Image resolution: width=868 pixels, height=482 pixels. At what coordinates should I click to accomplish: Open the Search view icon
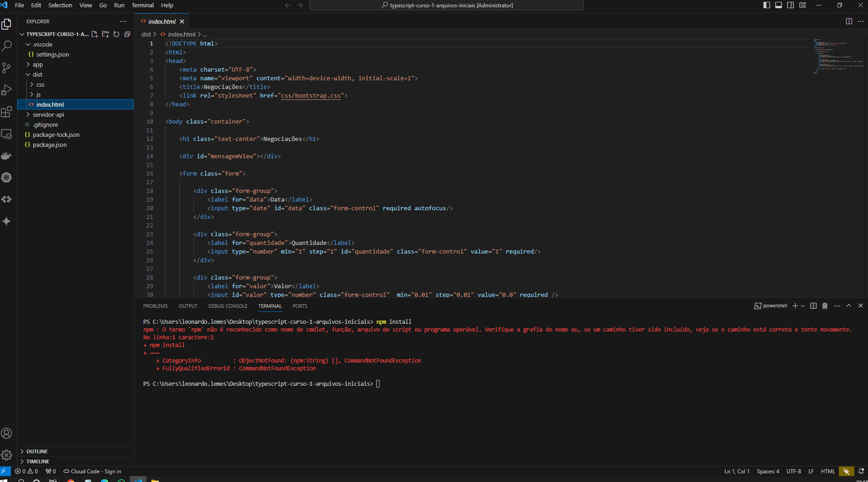7,46
